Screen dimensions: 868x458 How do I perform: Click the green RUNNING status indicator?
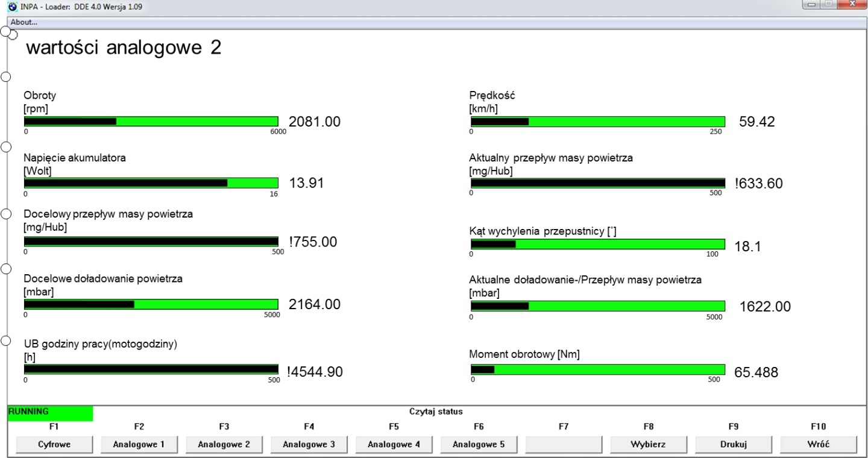(x=51, y=413)
